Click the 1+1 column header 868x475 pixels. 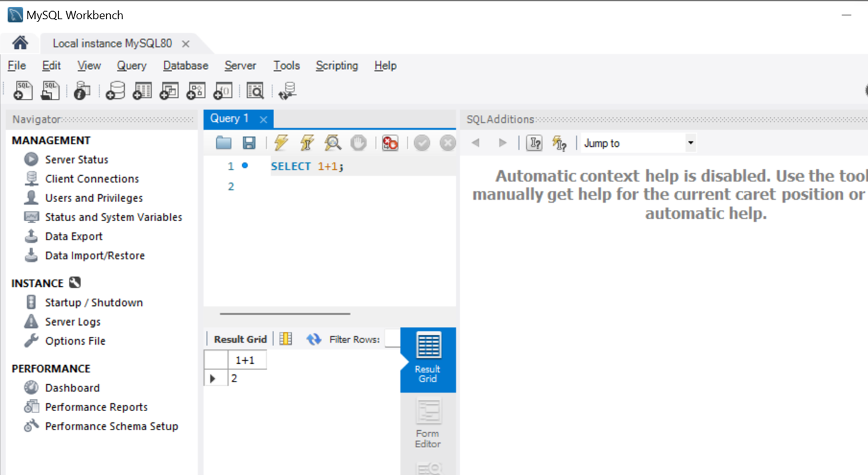pos(247,360)
